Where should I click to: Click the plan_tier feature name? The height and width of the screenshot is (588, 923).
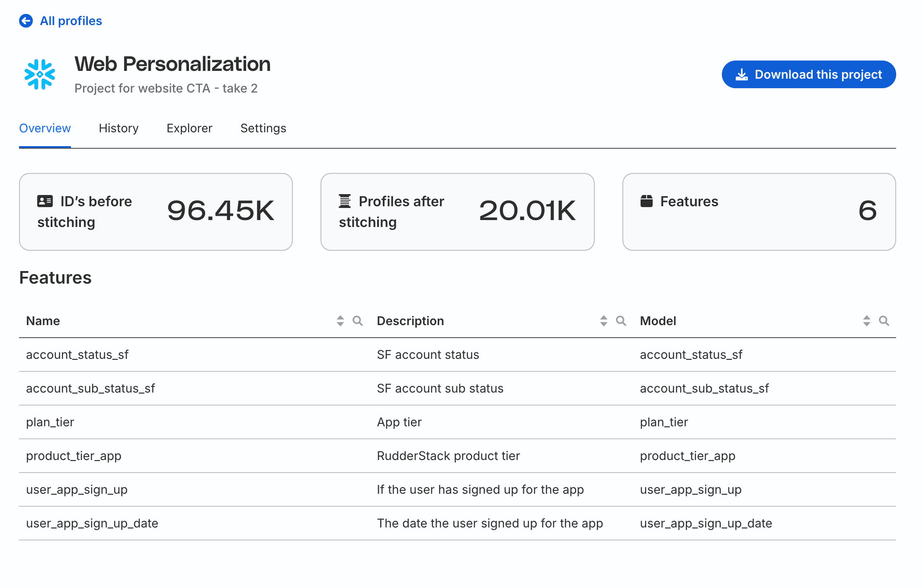coord(50,422)
